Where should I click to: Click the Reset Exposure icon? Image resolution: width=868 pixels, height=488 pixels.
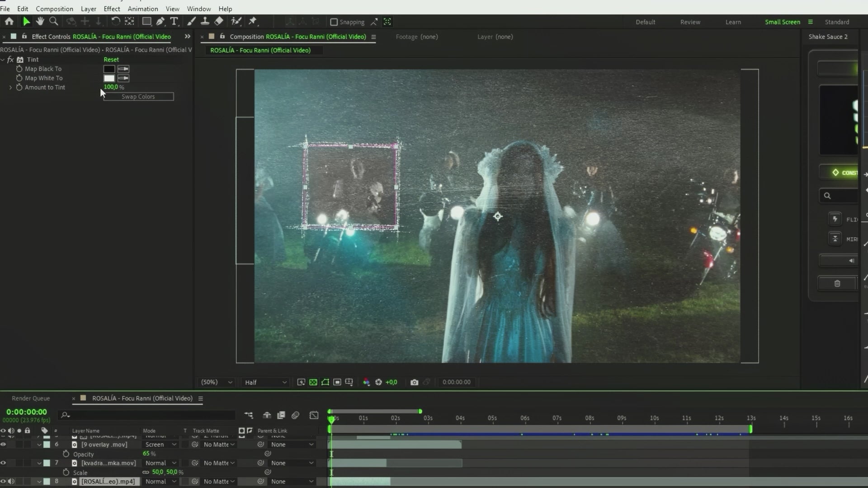378,382
